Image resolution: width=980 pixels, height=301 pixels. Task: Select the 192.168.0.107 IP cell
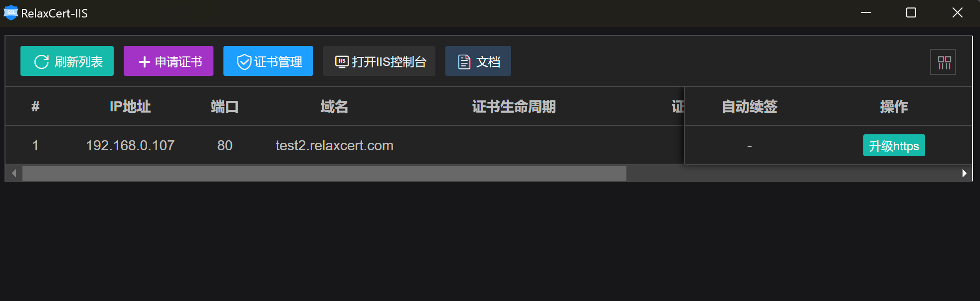[130, 145]
